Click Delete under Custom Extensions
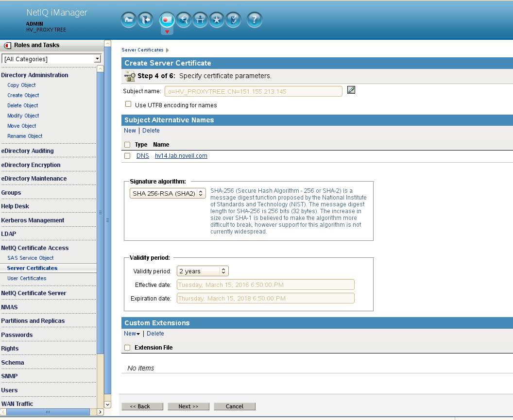513x420 pixels. (x=155, y=334)
